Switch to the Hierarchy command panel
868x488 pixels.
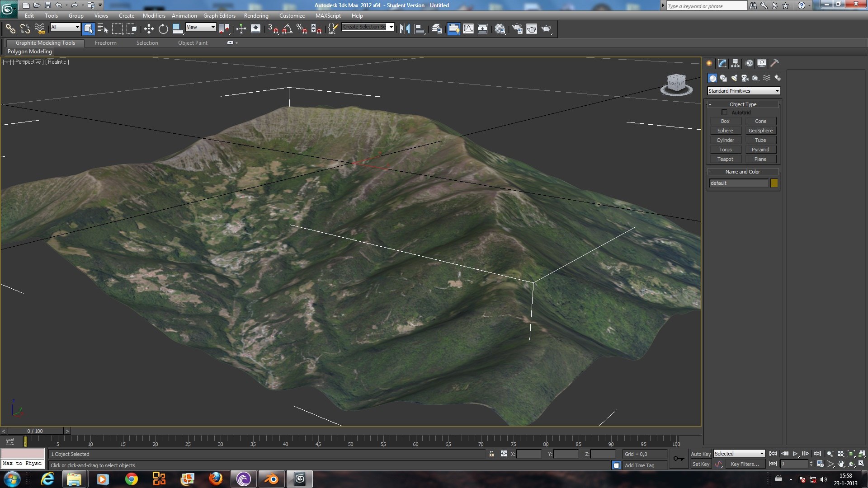tap(736, 63)
